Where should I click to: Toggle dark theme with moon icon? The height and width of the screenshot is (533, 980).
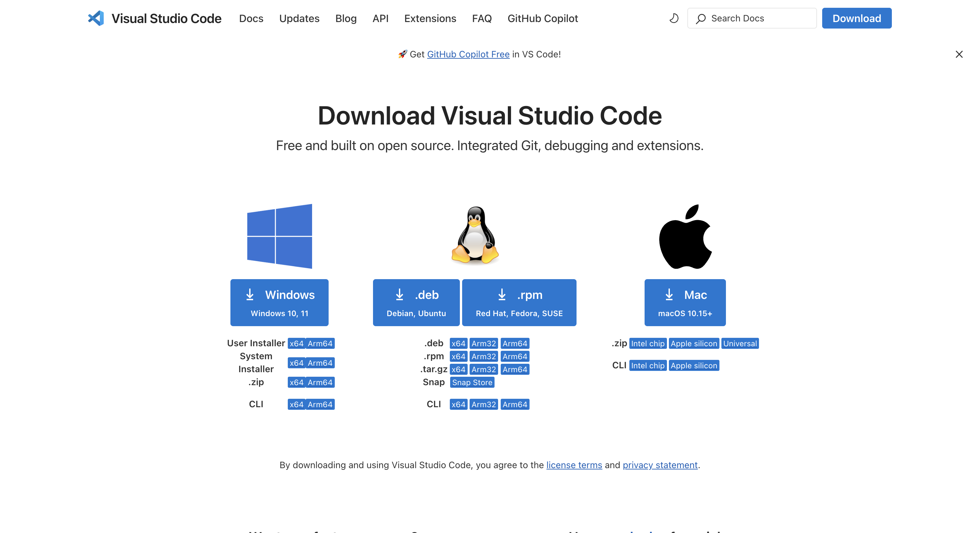coord(674,18)
